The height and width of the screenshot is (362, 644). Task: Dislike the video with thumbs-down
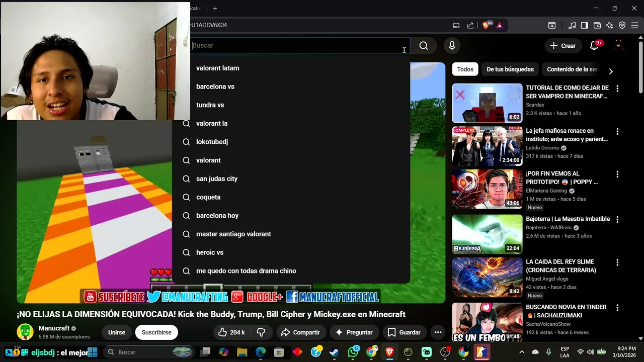click(261, 332)
